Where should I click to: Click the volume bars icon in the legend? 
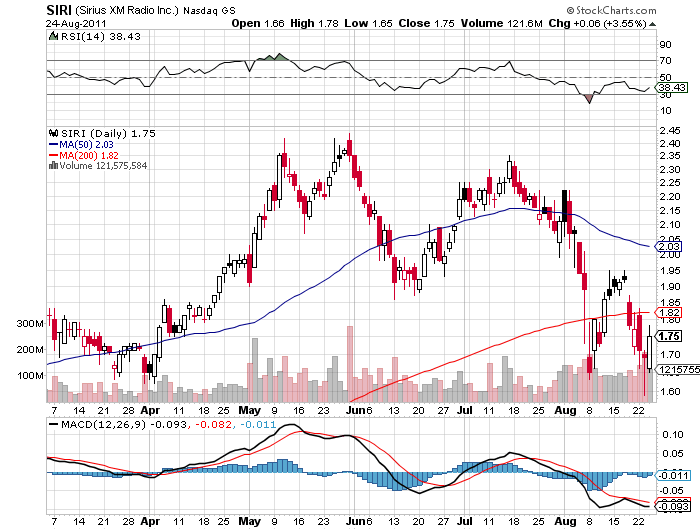[x=54, y=165]
